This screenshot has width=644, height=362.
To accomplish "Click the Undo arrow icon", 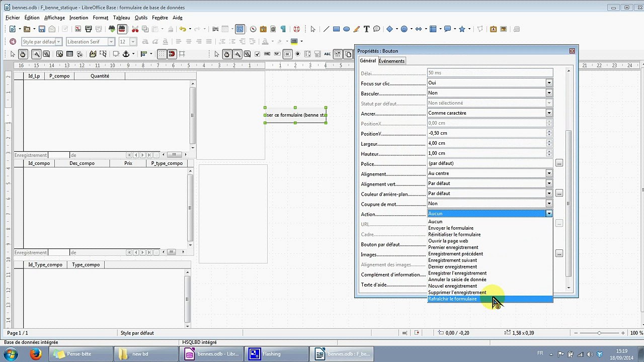I will coord(183,29).
